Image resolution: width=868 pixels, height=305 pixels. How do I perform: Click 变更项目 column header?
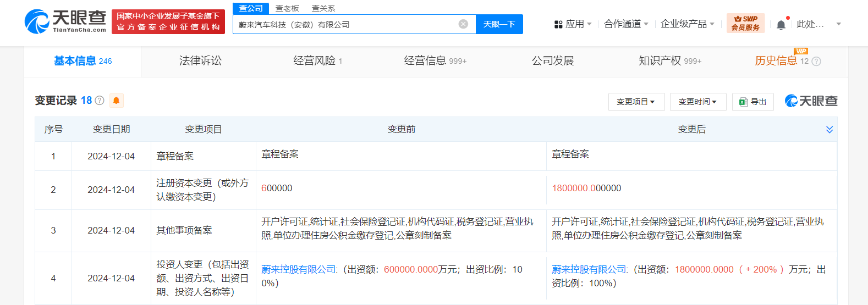(x=203, y=129)
